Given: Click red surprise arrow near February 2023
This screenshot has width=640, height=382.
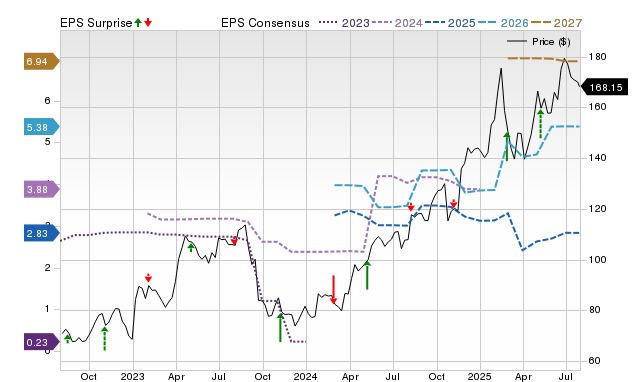Looking at the screenshot, I should point(148,278).
